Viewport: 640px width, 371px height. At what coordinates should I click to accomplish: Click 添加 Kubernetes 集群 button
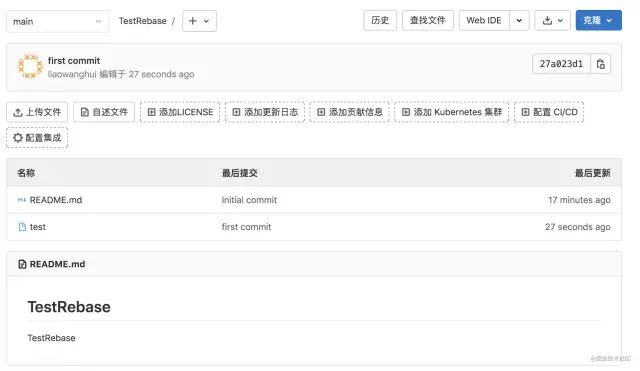pyautogui.click(x=451, y=112)
